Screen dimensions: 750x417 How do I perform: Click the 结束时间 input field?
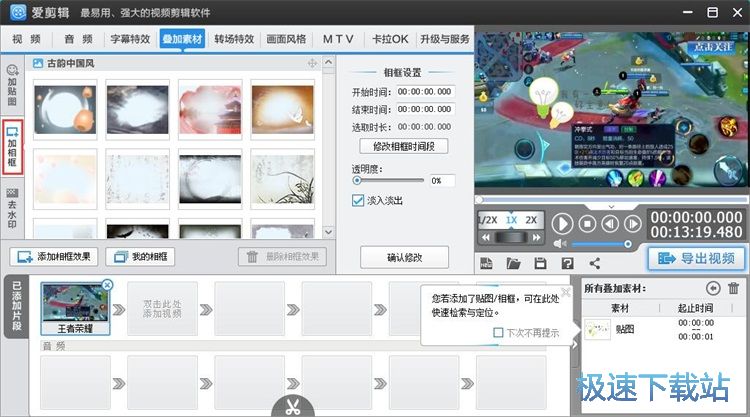[425, 110]
